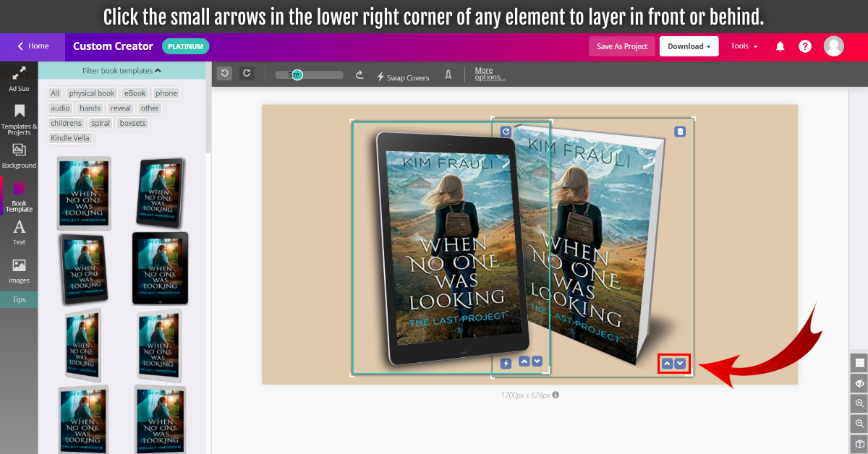
Task: Toggle the 'reveal' filter tag
Action: click(x=121, y=108)
